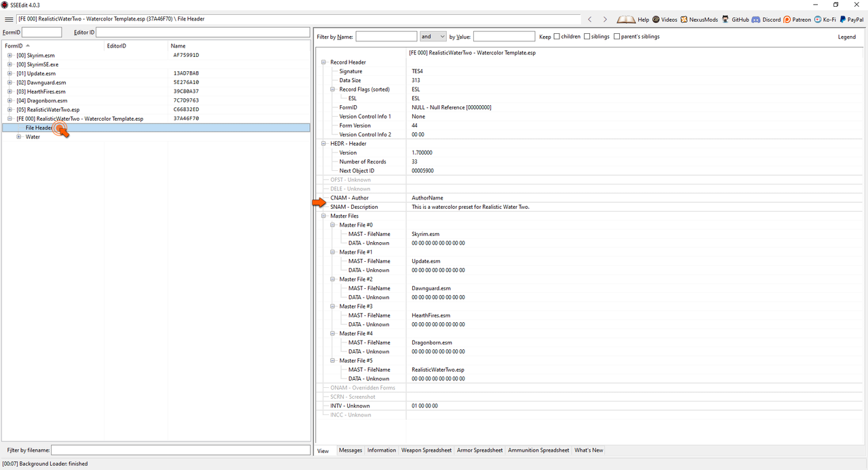Focus the Filter by filename field

pos(180,450)
